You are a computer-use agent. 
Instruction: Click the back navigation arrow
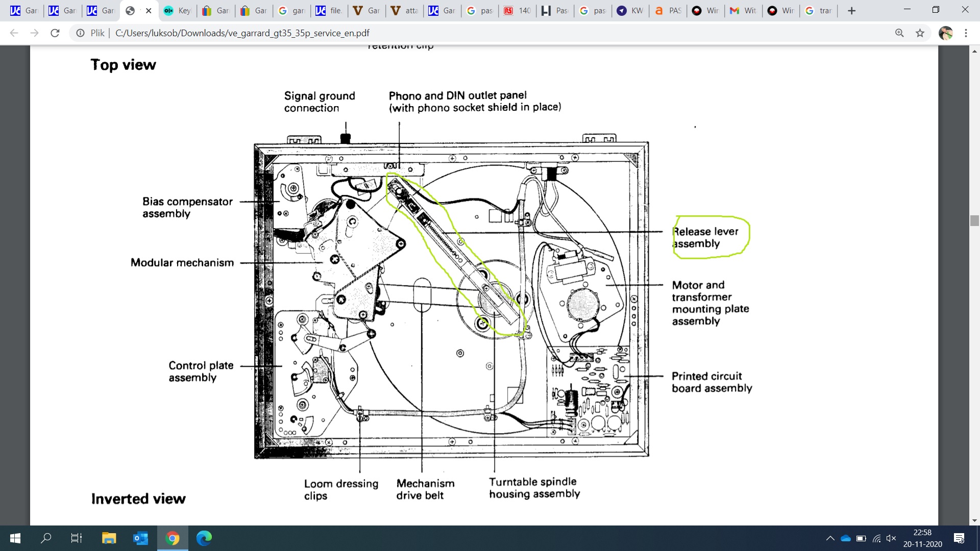click(x=14, y=33)
